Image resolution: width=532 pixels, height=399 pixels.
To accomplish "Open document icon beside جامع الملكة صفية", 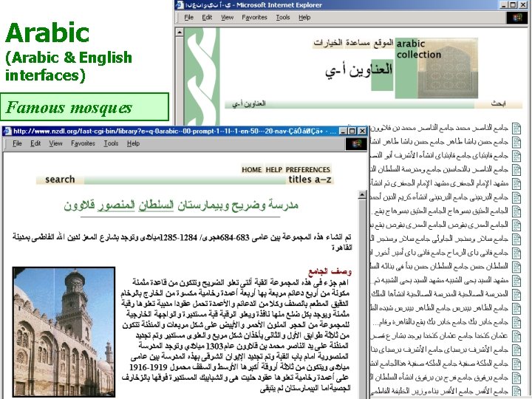I will tap(516, 364).
